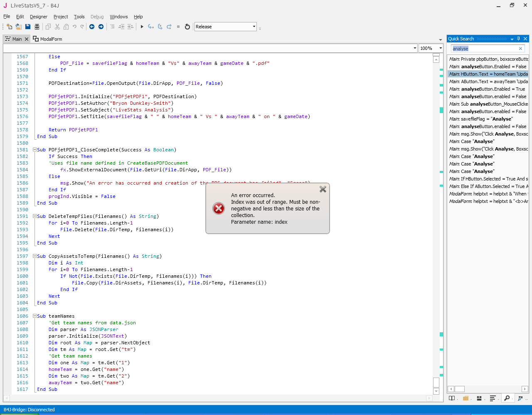
Task: Click the Navigate Forward arrow icon
Action: [x=101, y=27]
